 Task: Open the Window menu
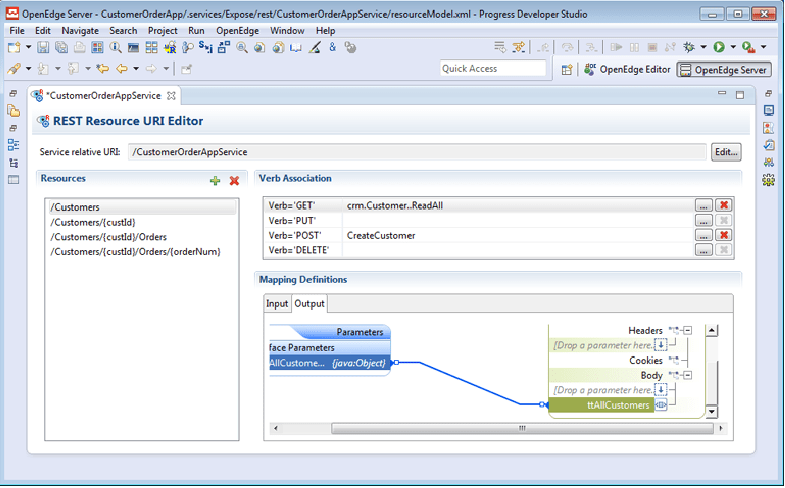[287, 31]
